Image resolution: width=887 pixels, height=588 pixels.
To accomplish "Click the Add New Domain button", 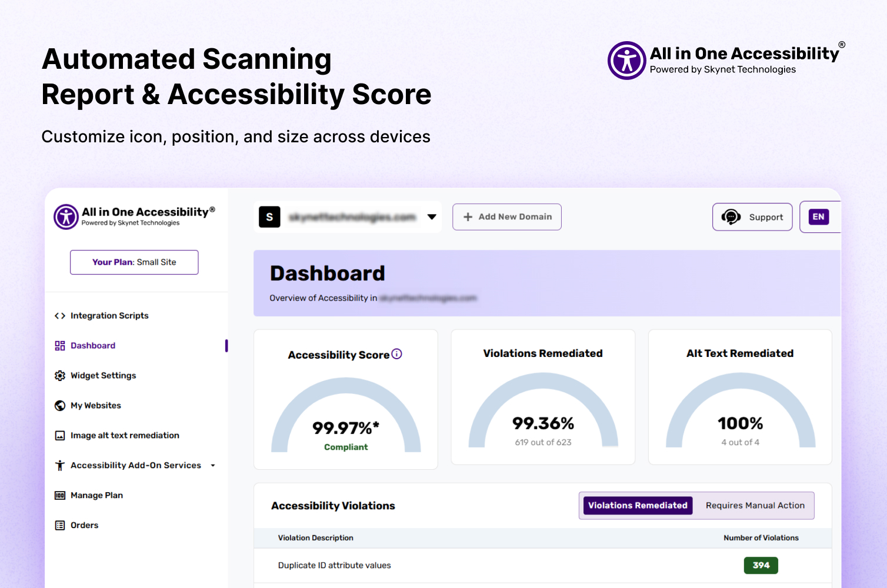I will 506,216.
